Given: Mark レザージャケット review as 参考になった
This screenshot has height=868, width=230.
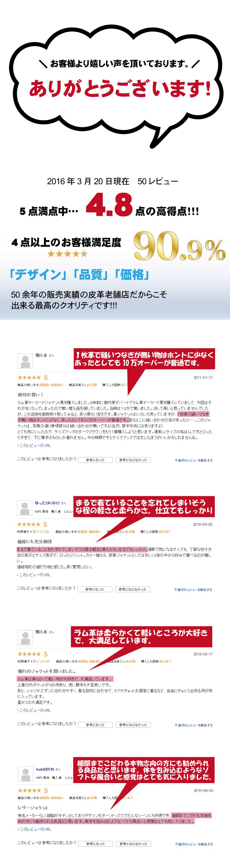Looking at the screenshot, I should 95,844.
